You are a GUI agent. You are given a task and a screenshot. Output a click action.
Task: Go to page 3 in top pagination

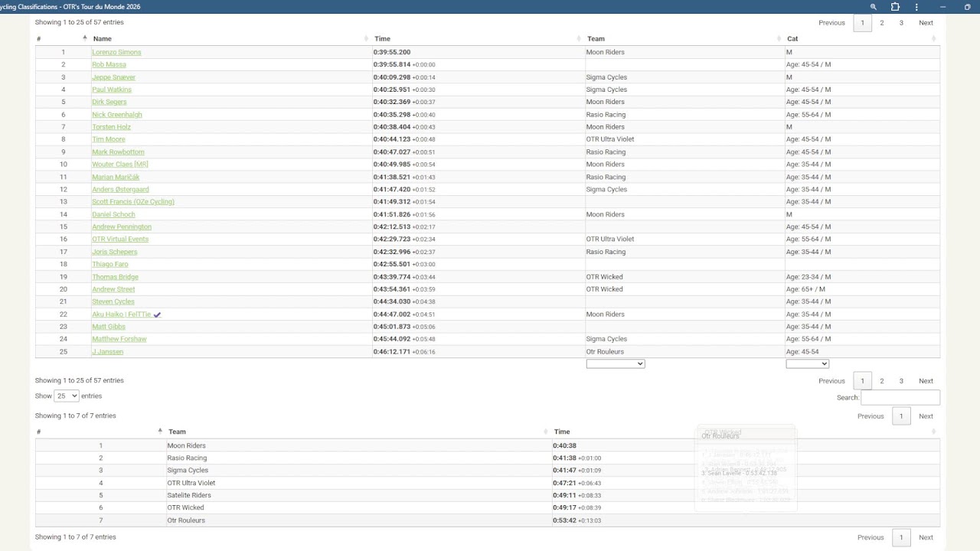coord(901,23)
